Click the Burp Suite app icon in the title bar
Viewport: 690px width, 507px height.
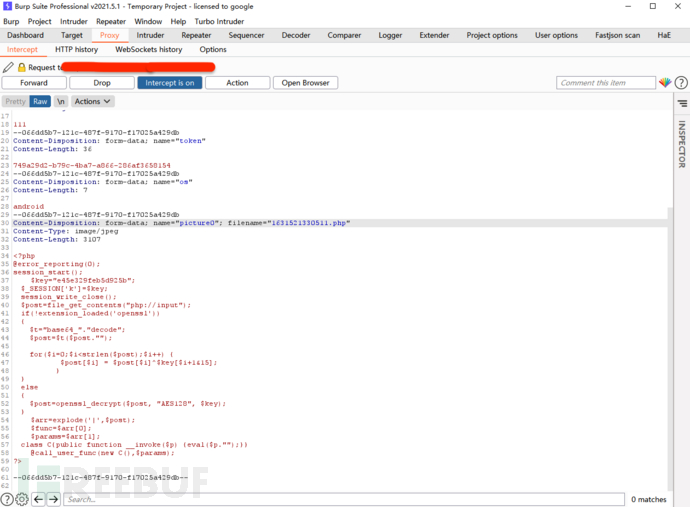click(7, 6)
